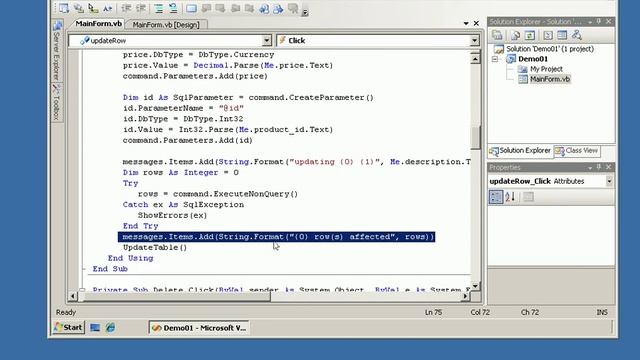Click Display Quick Info toolbar icon

[x=93, y=8]
